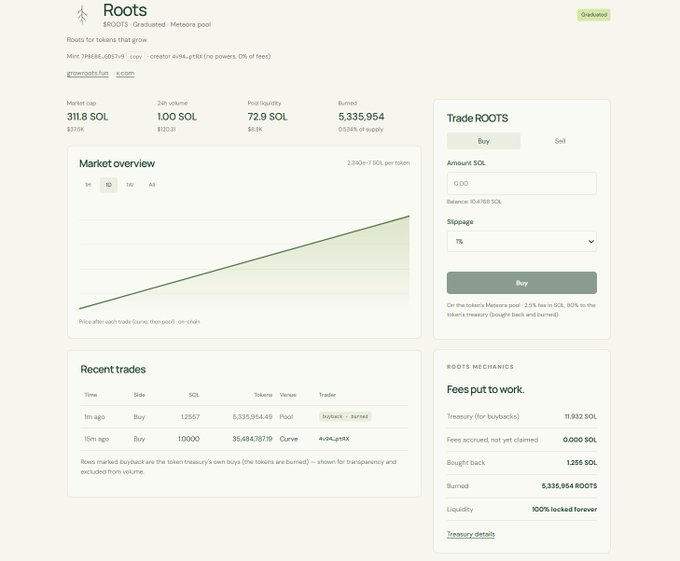Click the Market cap value 311.8 SOL
Viewport: 680px width, 561px height.
88,117
